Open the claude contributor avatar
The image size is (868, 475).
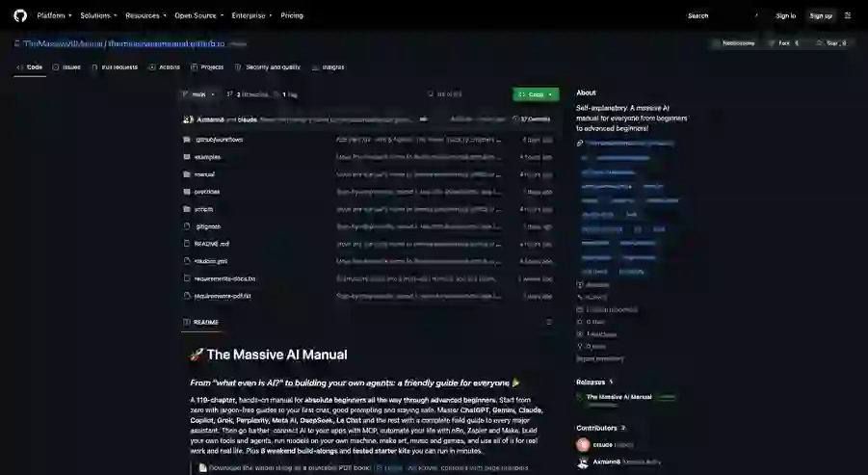tap(583, 444)
